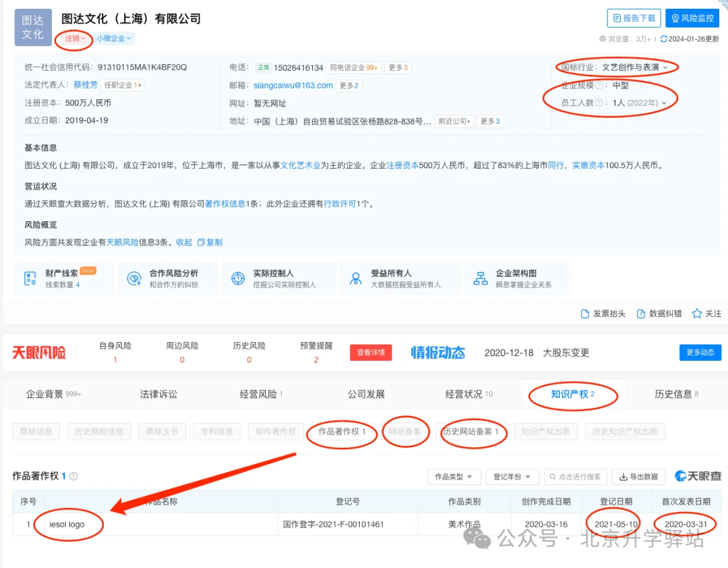Collapse the summary with 收起
Viewport: 728px width, 568px height.
tap(184, 242)
